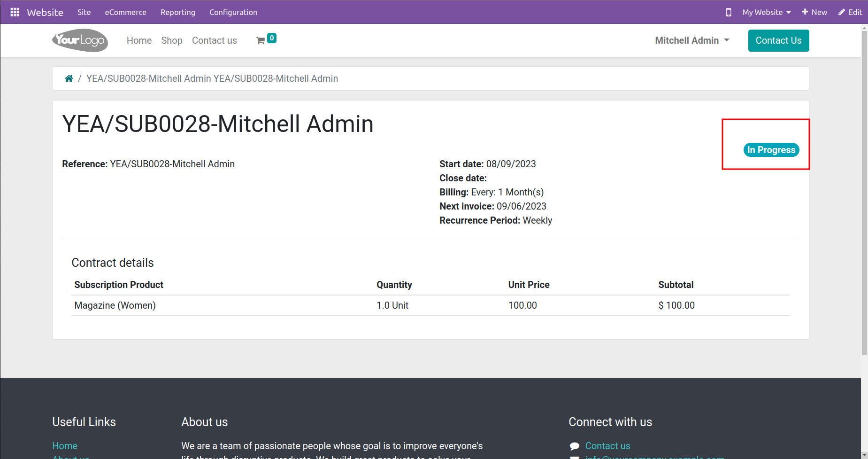Click the Home navigation link
Screen dimensions: 868x459
pyautogui.click(x=139, y=40)
